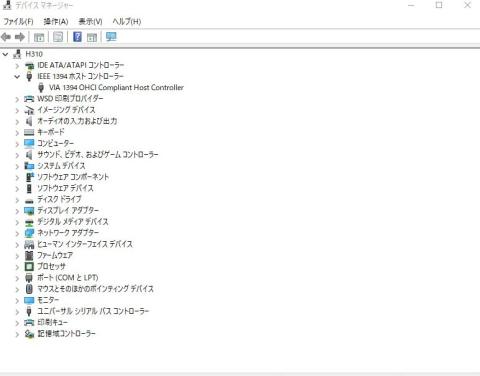480x376 pixels.
Task: Click the H310 computer root icon
Action: pyautogui.click(x=17, y=54)
